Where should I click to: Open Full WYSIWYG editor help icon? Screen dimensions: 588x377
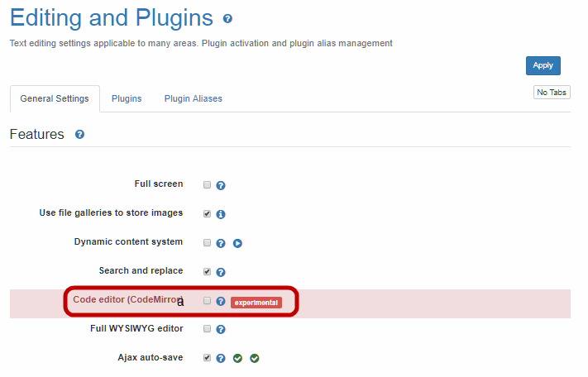coord(221,329)
